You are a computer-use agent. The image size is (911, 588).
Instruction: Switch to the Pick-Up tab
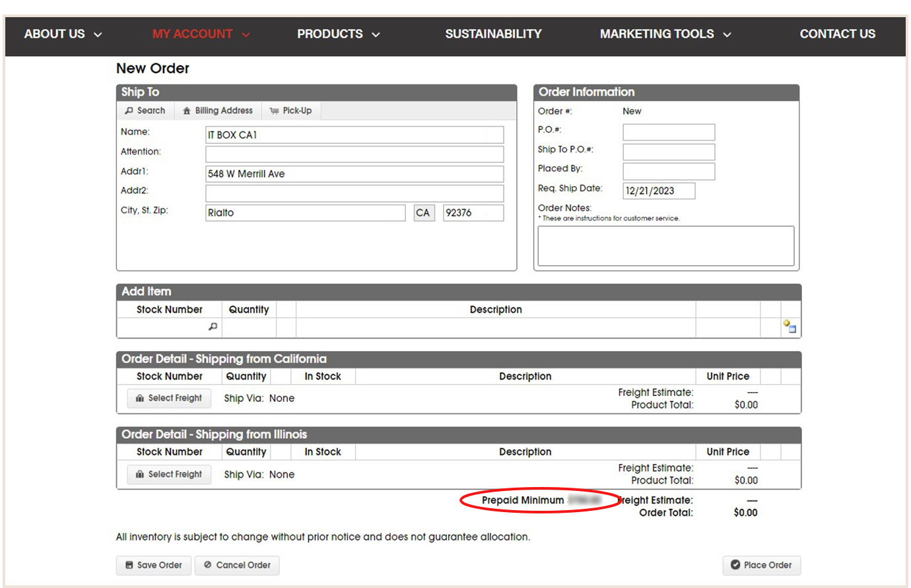click(290, 110)
